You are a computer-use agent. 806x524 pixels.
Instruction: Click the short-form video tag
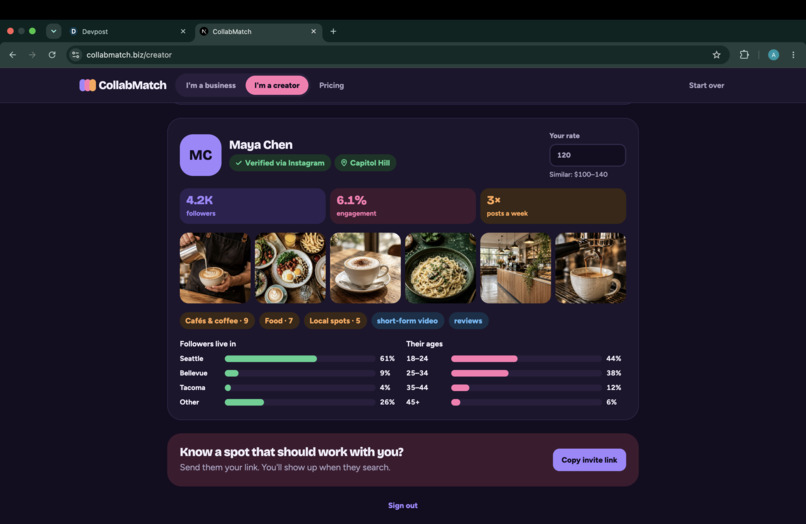(407, 321)
